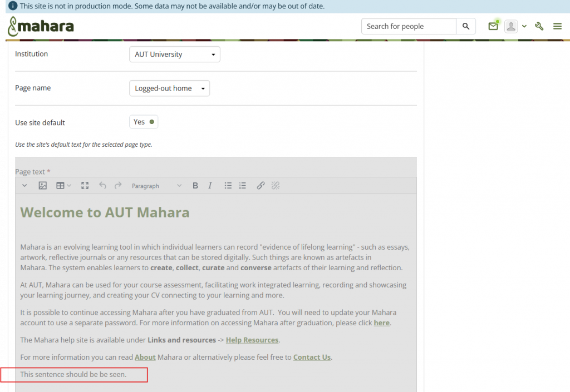This screenshot has height=392, width=570.
Task: Open the hamburger main menu
Action: pos(557,26)
